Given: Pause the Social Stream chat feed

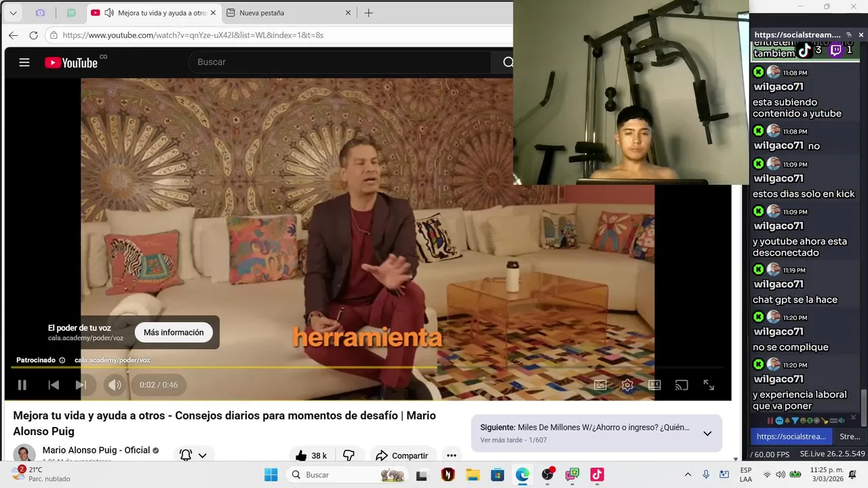Looking at the screenshot, I should tap(770, 421).
